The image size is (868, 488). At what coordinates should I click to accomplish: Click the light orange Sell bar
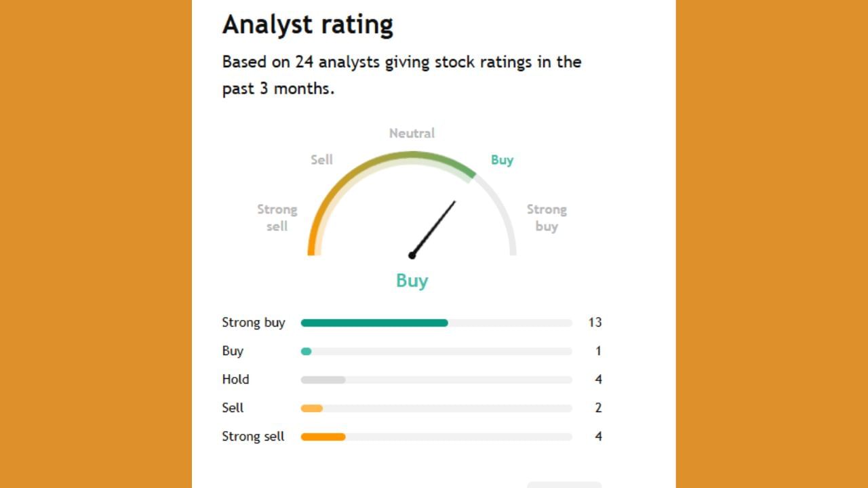point(312,408)
